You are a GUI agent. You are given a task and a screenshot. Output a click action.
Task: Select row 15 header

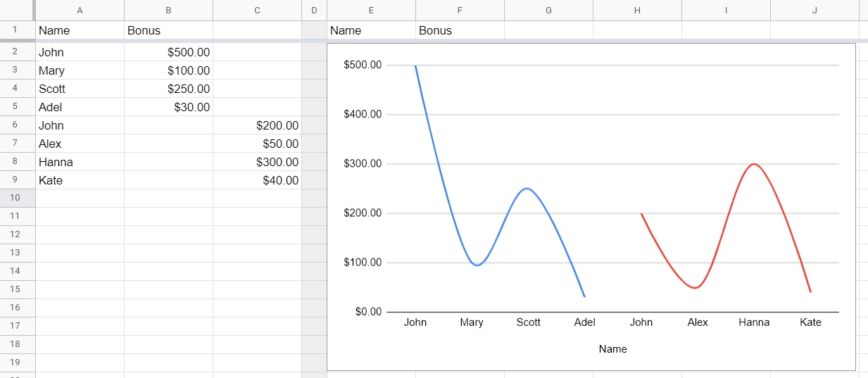coord(18,289)
